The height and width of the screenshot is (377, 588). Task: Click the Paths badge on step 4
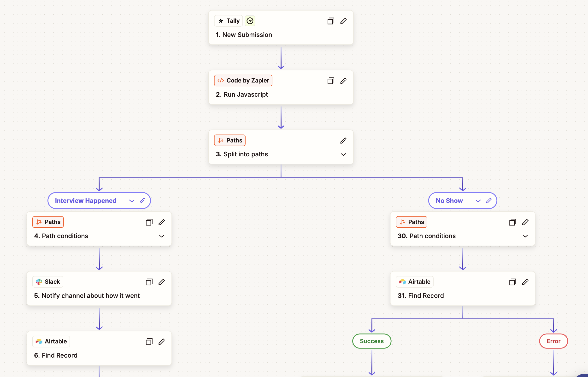48,222
